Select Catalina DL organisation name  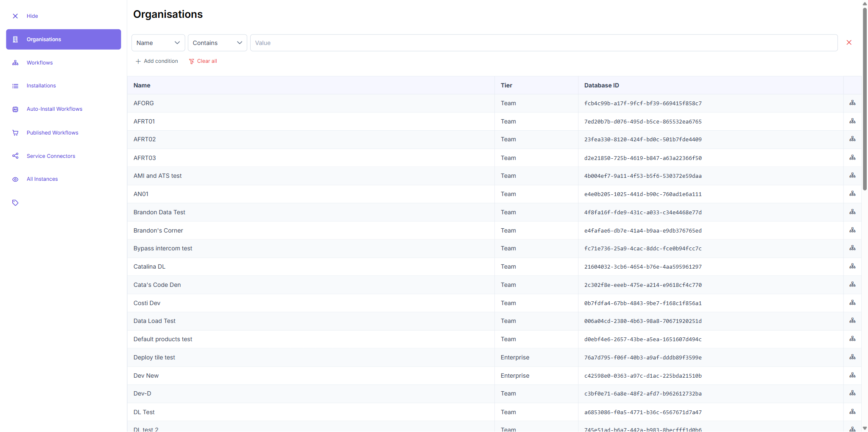(x=149, y=266)
